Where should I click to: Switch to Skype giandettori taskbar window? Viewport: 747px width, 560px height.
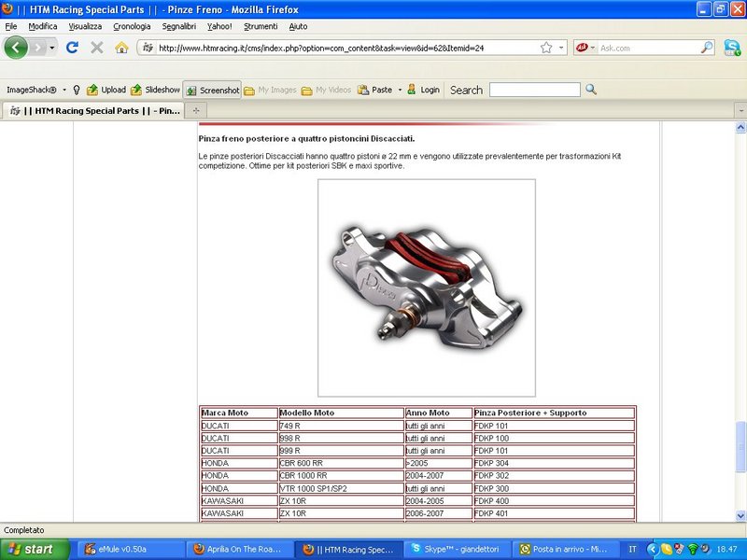[457, 550]
